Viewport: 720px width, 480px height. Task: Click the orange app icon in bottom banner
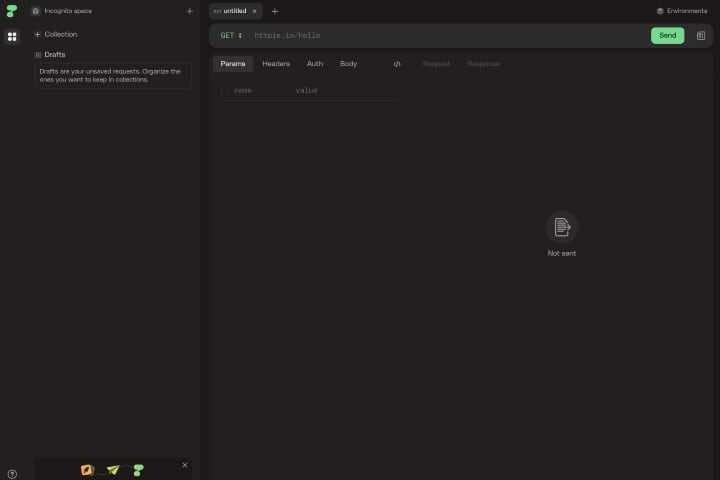[87, 469]
